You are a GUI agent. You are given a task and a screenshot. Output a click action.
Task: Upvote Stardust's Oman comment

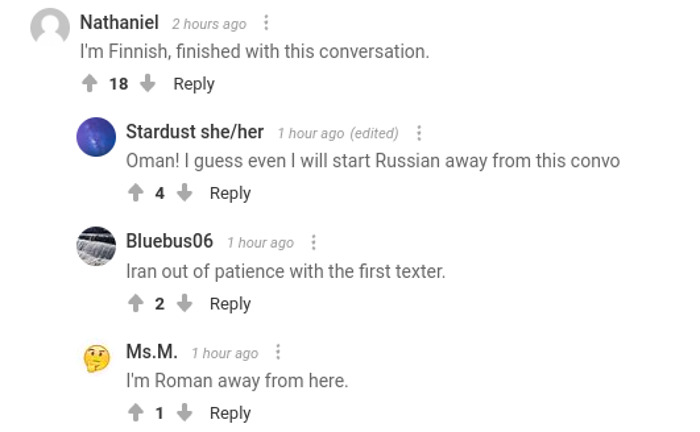(136, 193)
